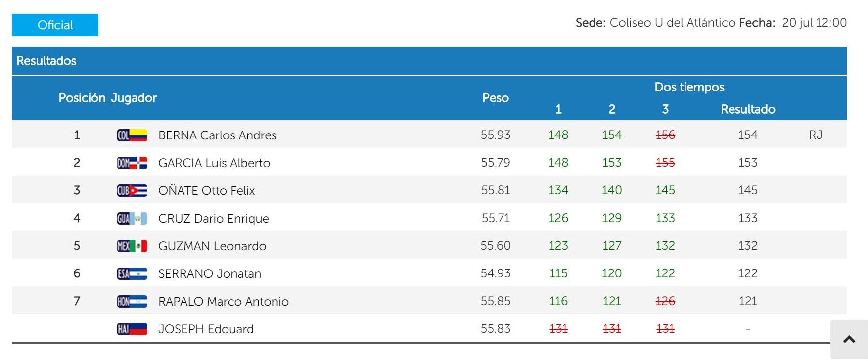Click the Resultados section header
Viewport: 868px width, 361px height.
coord(46,61)
